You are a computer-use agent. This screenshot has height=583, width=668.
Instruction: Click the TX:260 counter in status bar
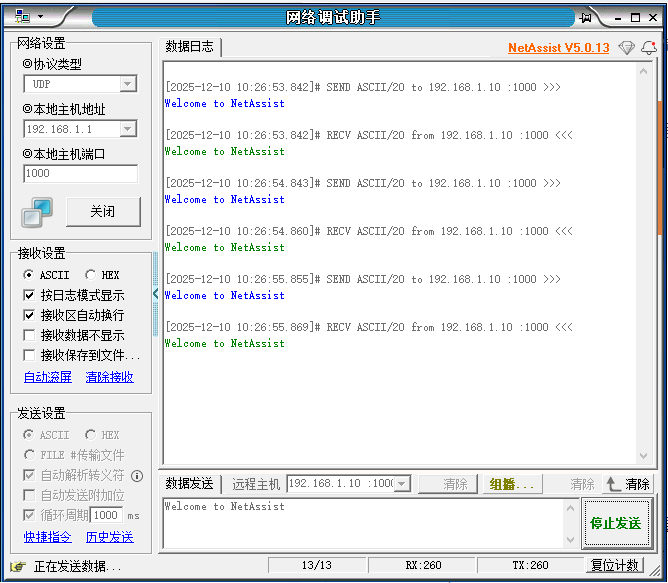pos(530,566)
